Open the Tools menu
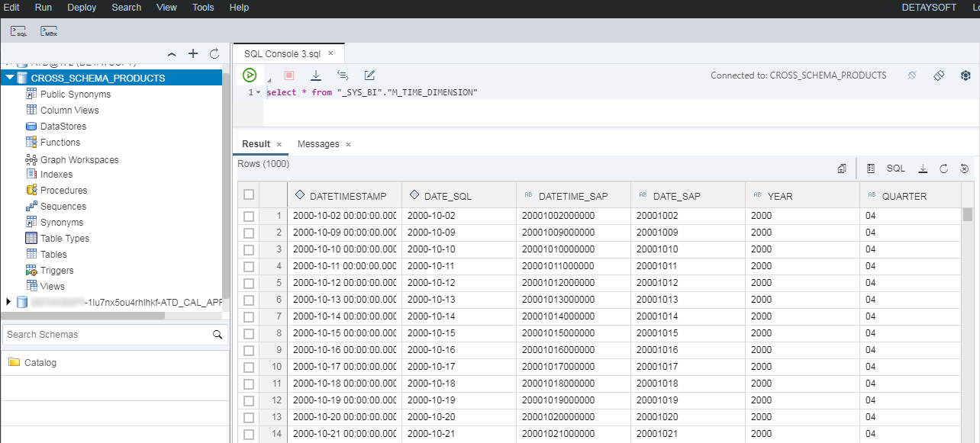 [x=202, y=8]
